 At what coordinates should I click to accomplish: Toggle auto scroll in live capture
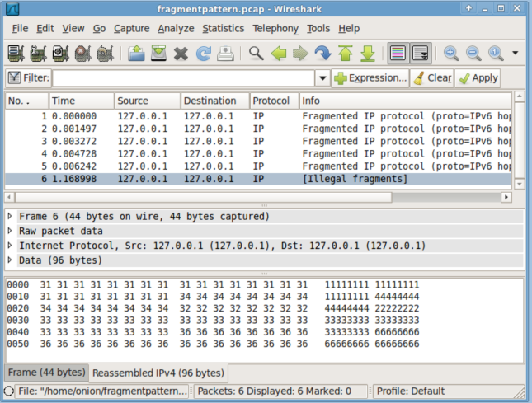point(421,54)
